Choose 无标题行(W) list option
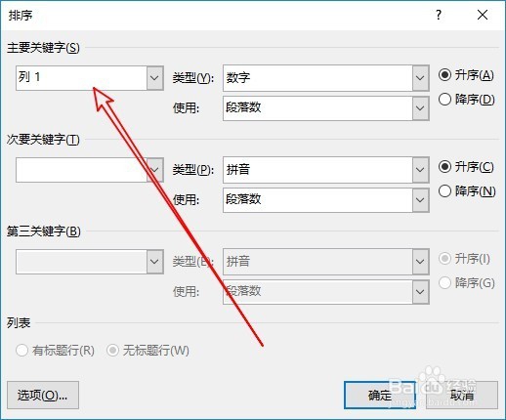Screen dimensions: 506x420 148,351
